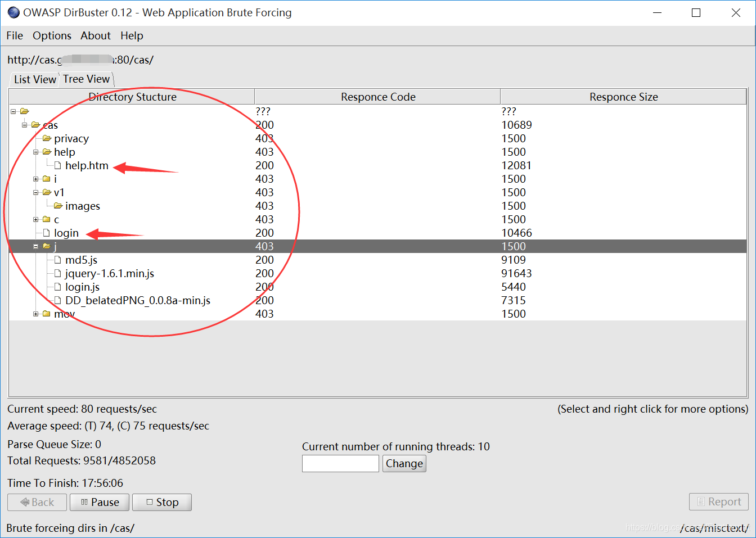The height and width of the screenshot is (538, 756).
Task: Click the mov folder icon
Action: pyautogui.click(x=47, y=314)
